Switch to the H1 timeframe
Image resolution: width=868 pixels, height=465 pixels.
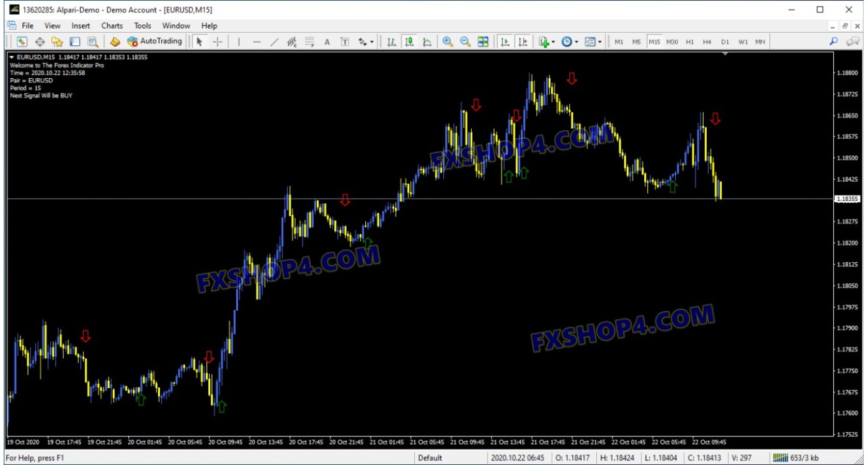tap(690, 42)
